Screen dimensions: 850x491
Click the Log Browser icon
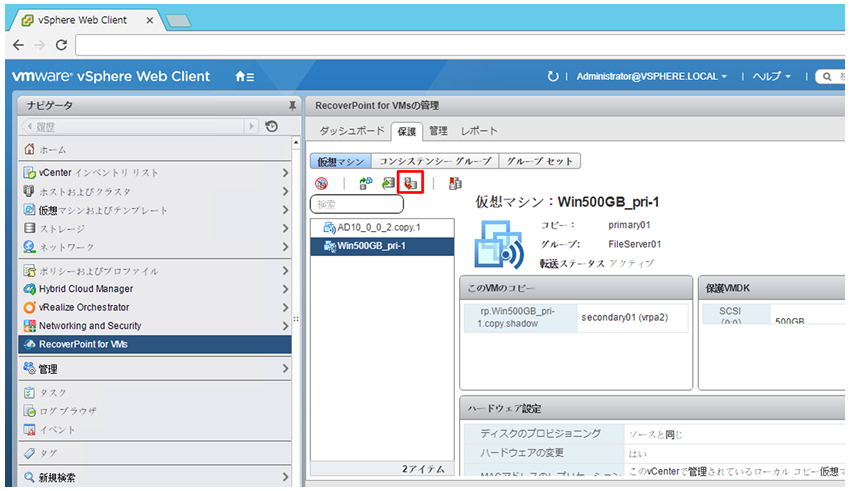pyautogui.click(x=29, y=411)
